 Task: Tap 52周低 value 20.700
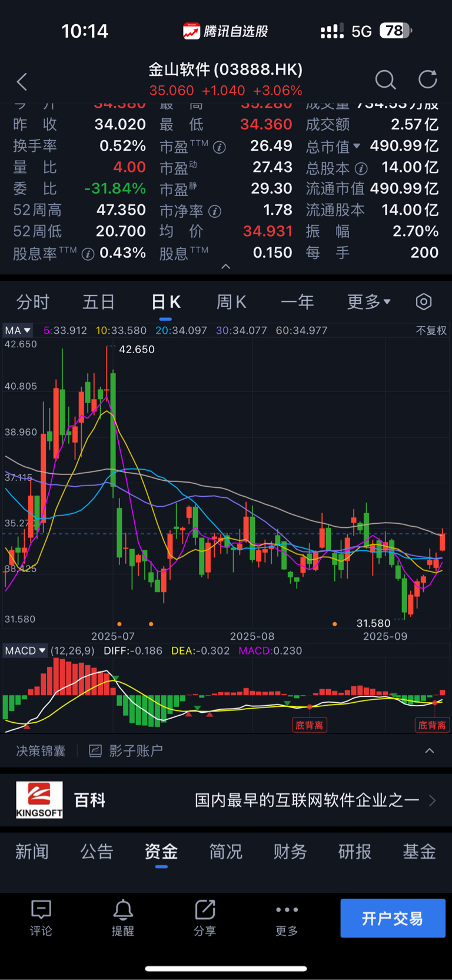[x=121, y=231]
